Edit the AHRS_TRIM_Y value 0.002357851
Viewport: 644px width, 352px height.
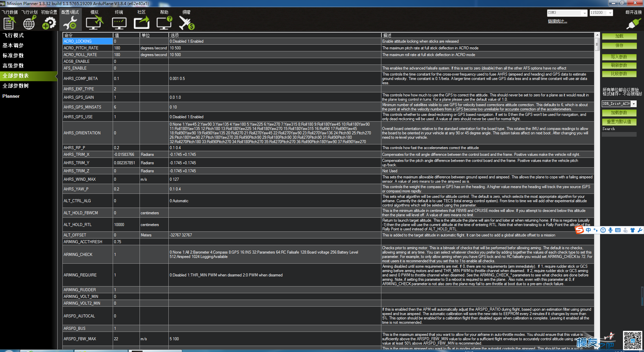[126, 163]
